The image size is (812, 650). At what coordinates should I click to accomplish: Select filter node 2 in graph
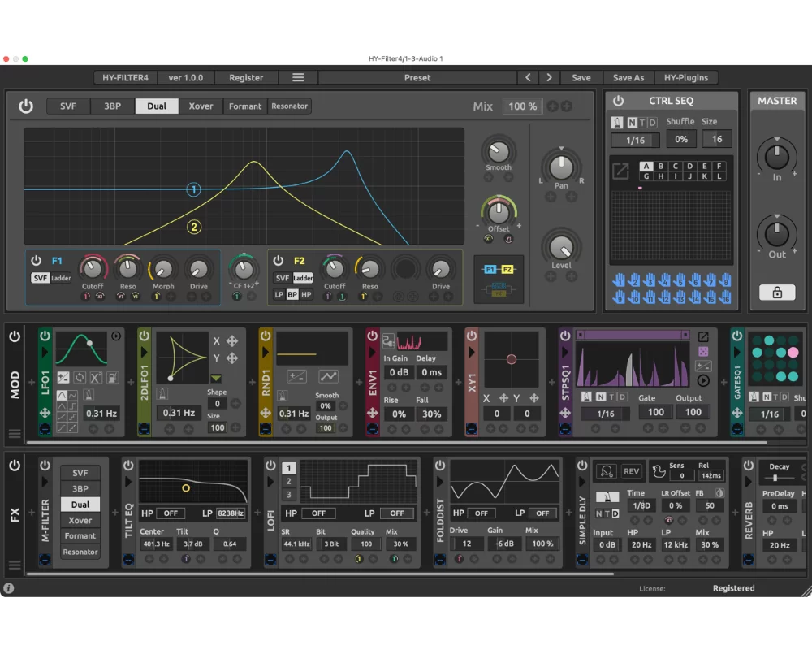194,227
